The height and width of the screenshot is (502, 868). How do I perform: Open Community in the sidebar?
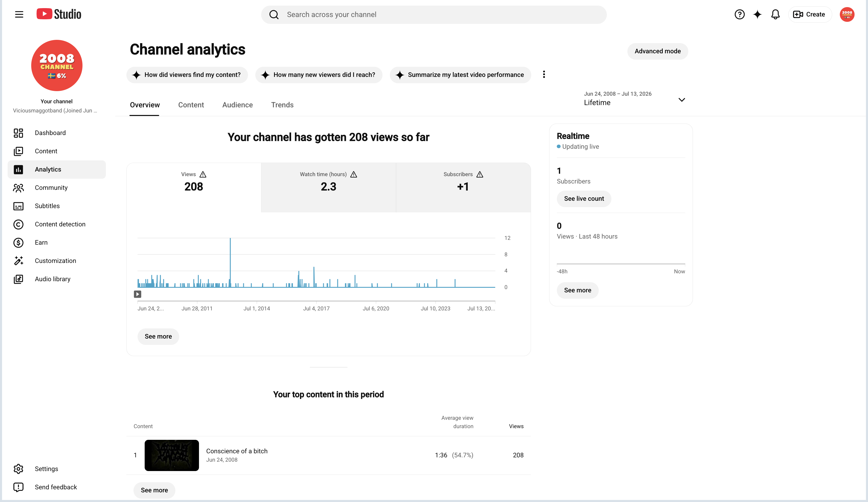(57, 188)
